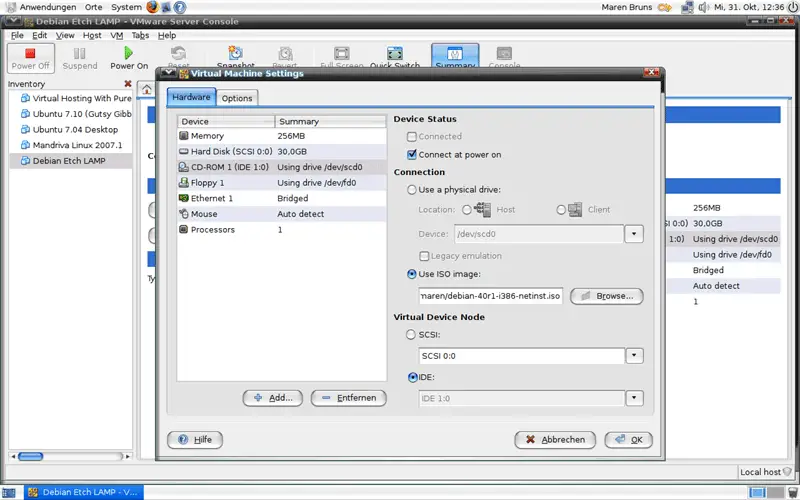Open the Host menu
The image size is (800, 500).
[92, 35]
